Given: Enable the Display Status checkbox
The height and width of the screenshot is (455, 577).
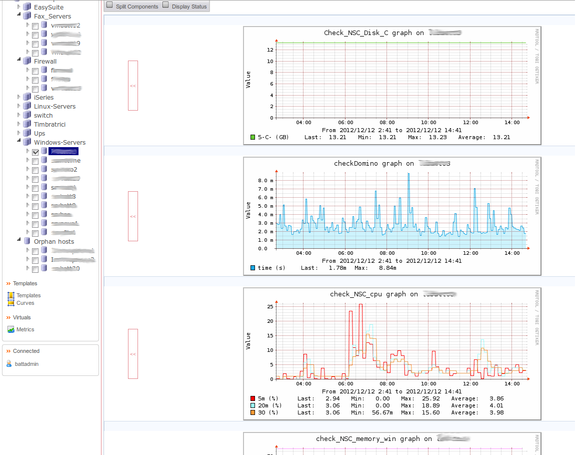Looking at the screenshot, I should (166, 5).
